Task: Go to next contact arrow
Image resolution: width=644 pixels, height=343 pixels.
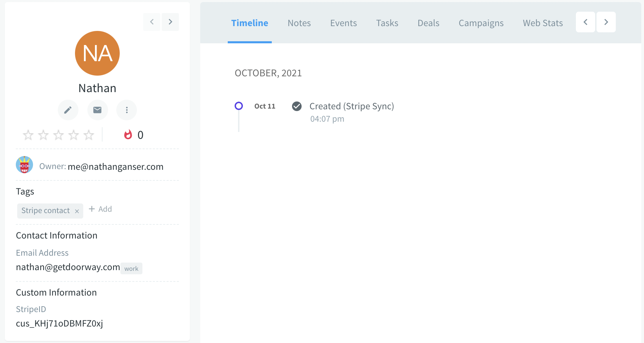Action: pyautogui.click(x=170, y=22)
